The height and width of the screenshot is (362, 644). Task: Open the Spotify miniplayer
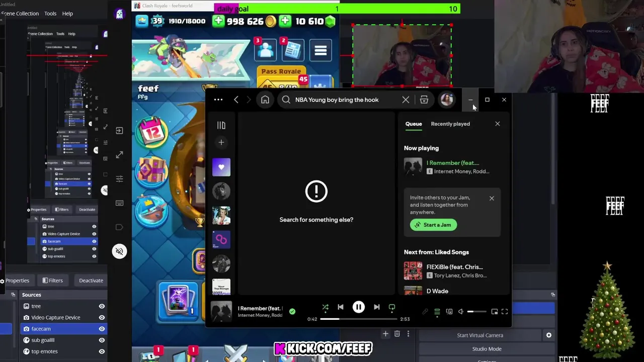click(x=495, y=312)
